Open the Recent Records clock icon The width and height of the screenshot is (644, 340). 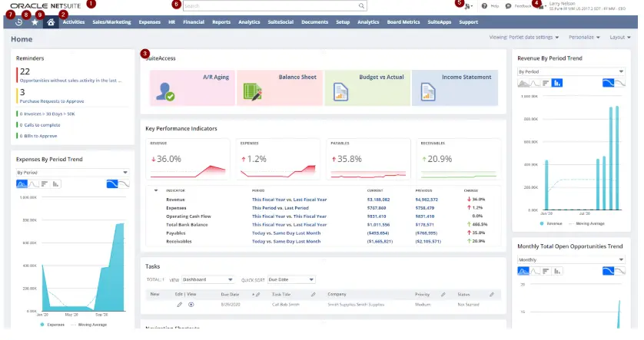click(19, 22)
